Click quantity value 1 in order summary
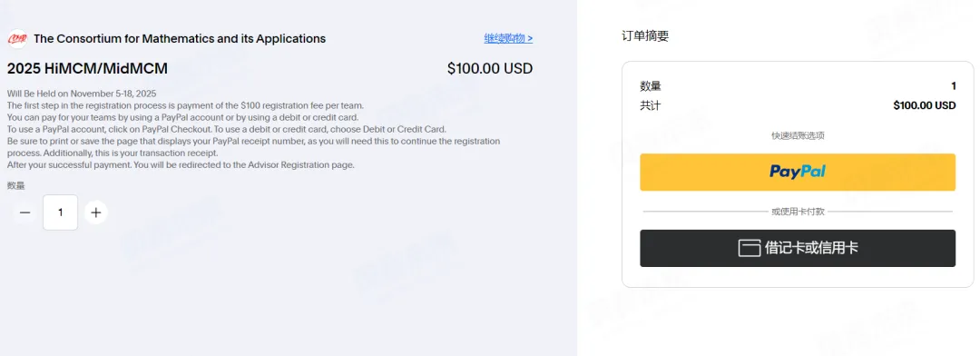Screen dimensions: 980x356 [953, 86]
